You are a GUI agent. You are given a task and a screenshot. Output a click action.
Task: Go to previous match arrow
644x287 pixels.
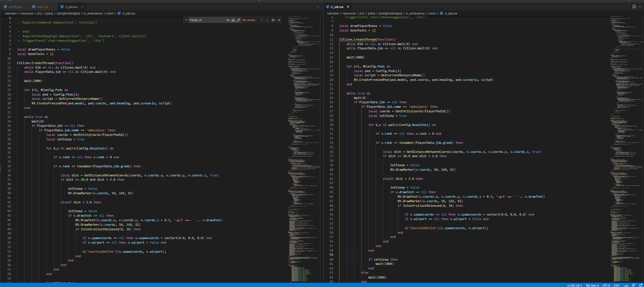[x=262, y=20]
